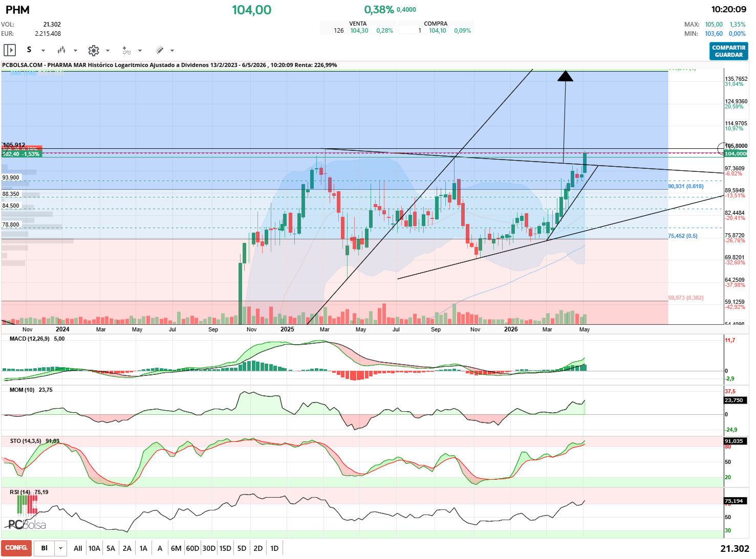756x559 pixels.
Task: Select the 60D time range
Action: (x=192, y=548)
